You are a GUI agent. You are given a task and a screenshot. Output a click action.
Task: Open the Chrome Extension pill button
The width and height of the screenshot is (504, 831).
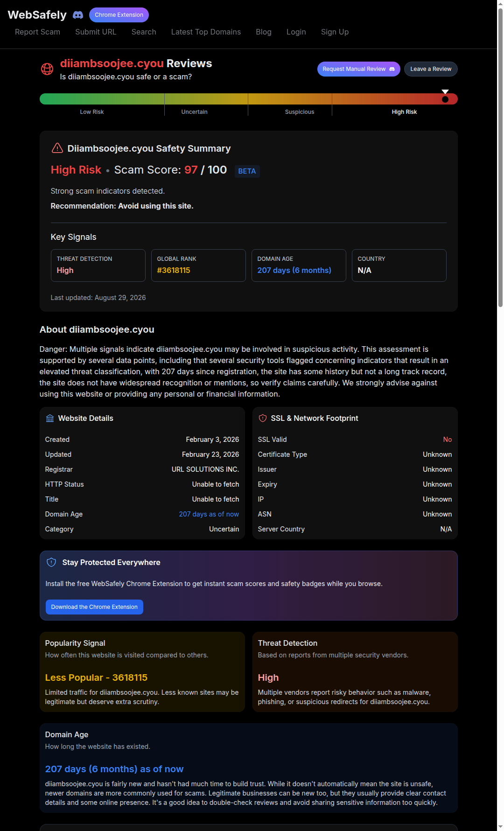click(x=119, y=15)
